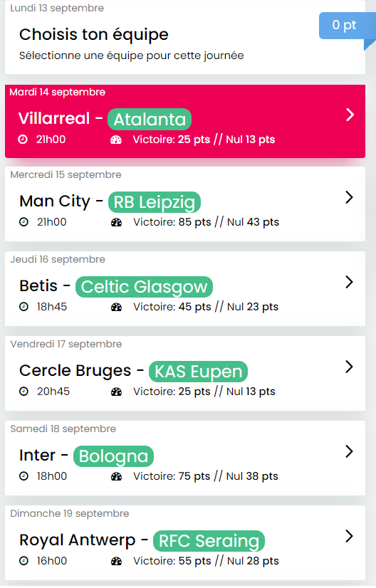
Task: Click the gauge icon beside Victoire 45 pts
Action: pyautogui.click(x=116, y=307)
